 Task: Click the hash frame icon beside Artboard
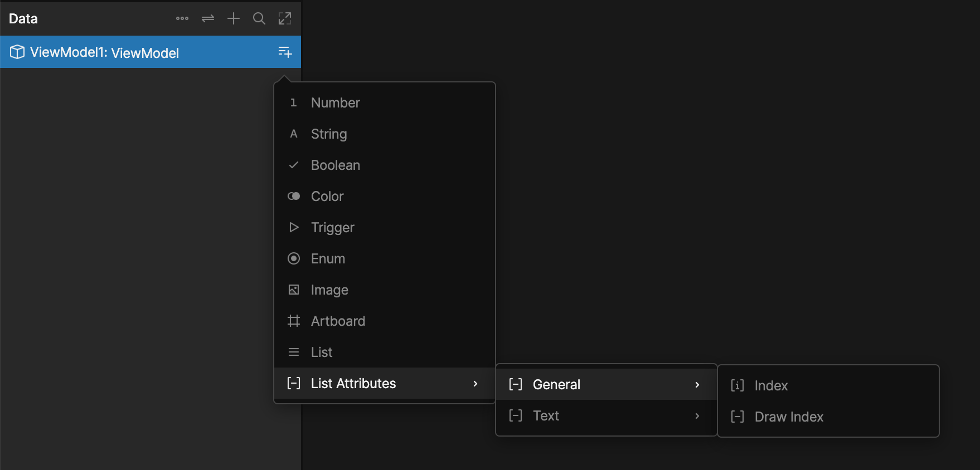pyautogui.click(x=294, y=321)
